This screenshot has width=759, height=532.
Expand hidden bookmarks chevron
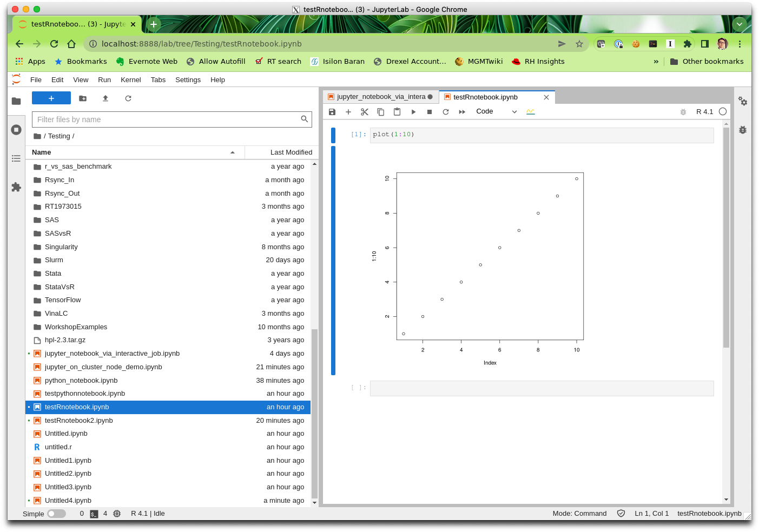656,62
